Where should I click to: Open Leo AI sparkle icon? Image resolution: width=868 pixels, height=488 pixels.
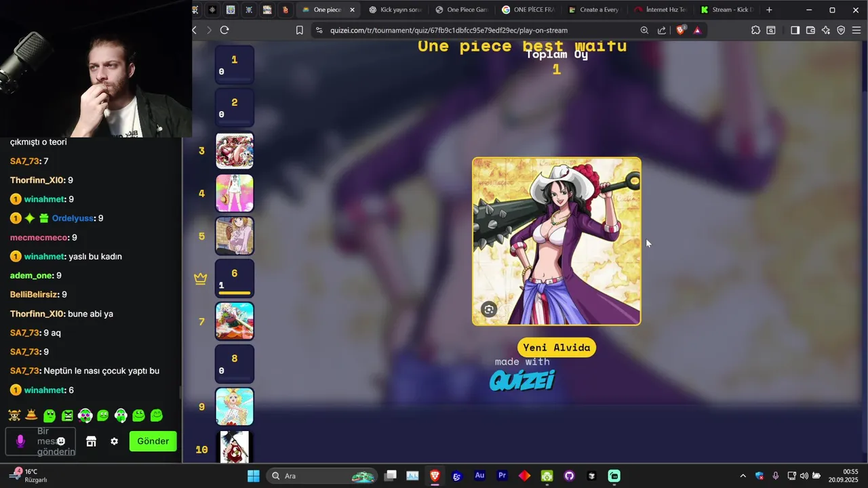[826, 30]
